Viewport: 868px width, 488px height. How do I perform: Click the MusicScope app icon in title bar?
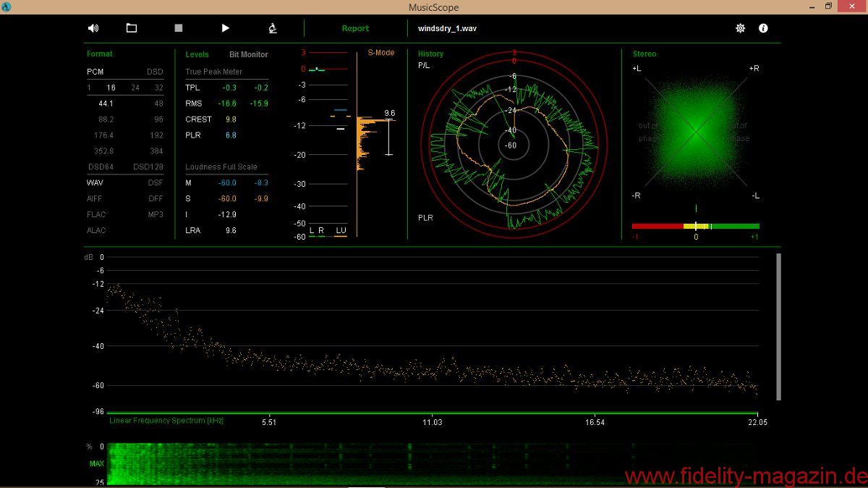pyautogui.click(x=7, y=7)
